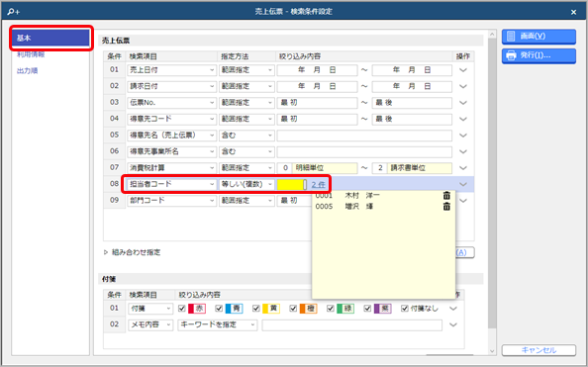Open row 06 得意先事業所名 operation chevron
Viewport: 588px width, 367px height.
(463, 151)
